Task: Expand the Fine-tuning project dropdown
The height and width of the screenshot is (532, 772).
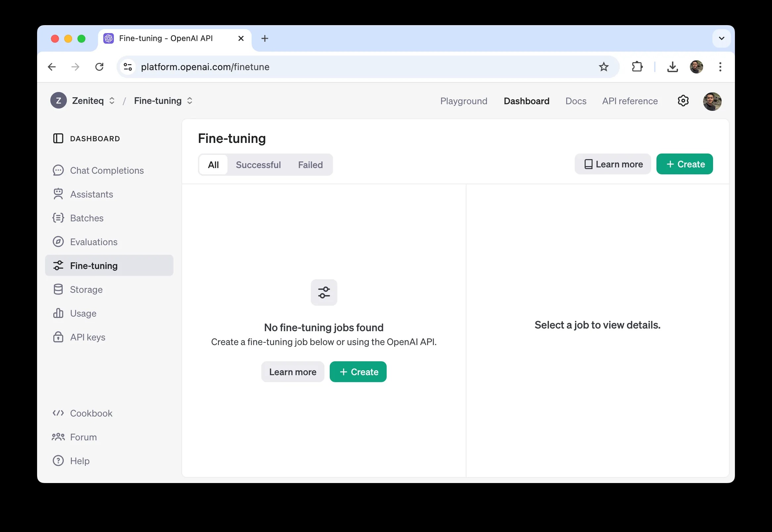Action: point(189,101)
